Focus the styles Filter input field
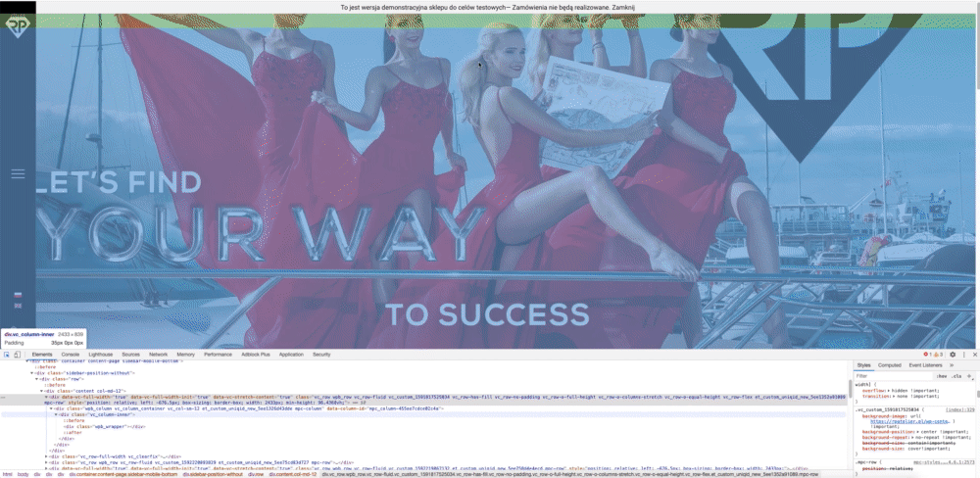 pos(894,376)
